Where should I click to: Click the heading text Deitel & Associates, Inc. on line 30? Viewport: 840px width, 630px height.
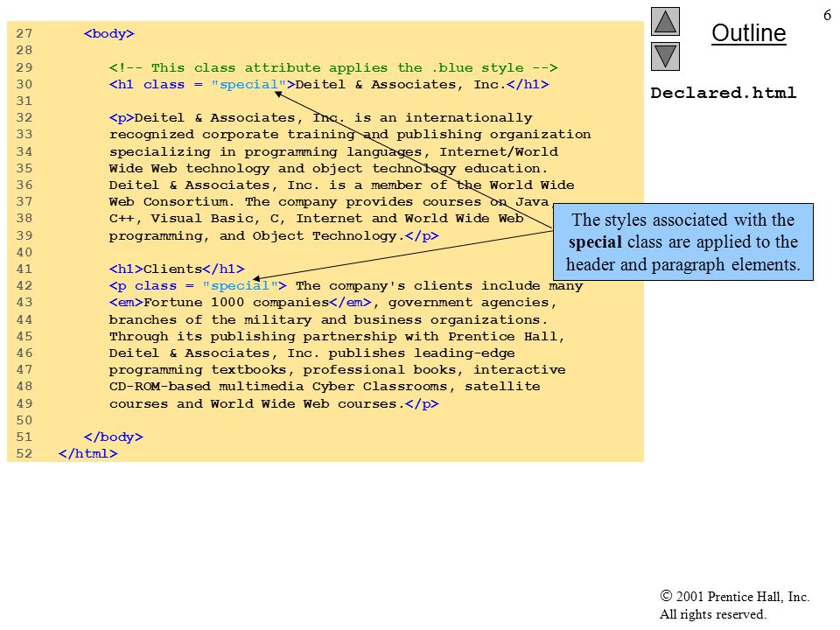(401, 85)
